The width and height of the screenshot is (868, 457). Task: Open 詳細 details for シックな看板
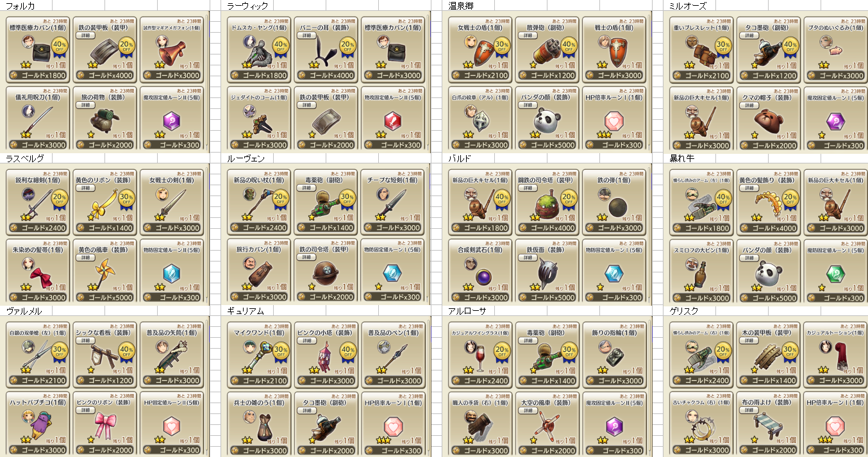click(85, 341)
